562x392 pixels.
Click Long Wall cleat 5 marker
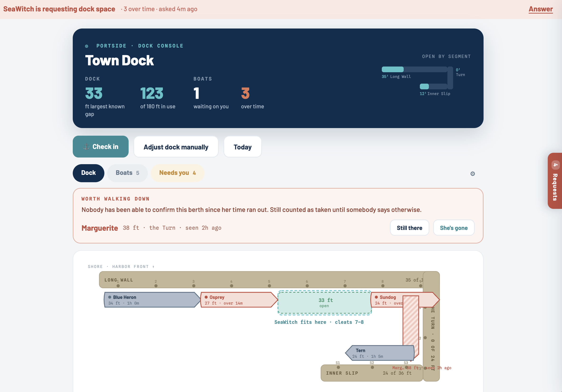[x=269, y=286]
